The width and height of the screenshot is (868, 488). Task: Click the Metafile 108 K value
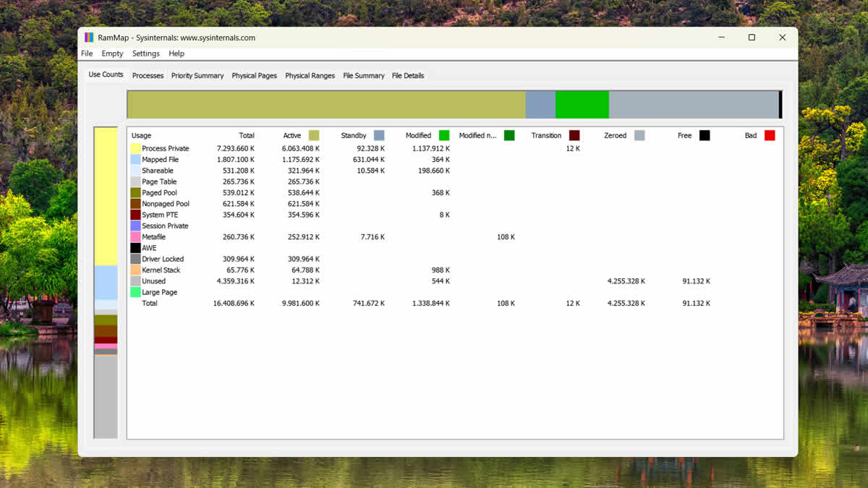[x=506, y=236]
